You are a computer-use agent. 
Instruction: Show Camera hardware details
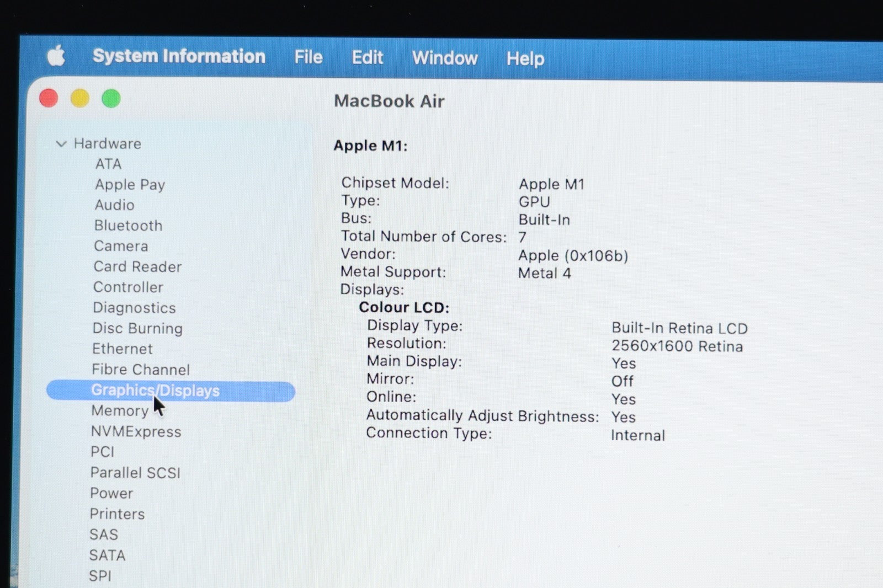[121, 246]
